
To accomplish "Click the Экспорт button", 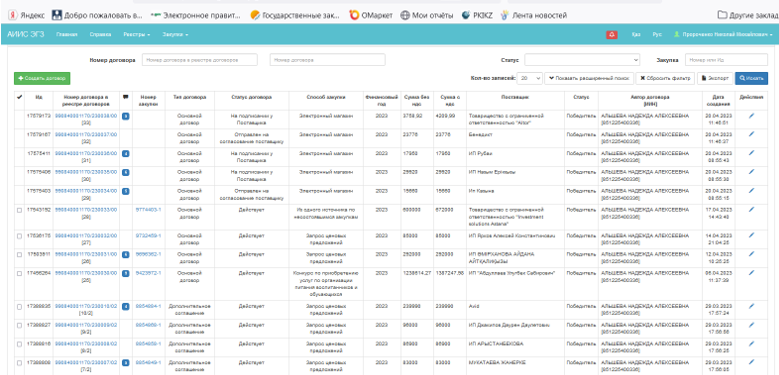I will click(x=715, y=78).
